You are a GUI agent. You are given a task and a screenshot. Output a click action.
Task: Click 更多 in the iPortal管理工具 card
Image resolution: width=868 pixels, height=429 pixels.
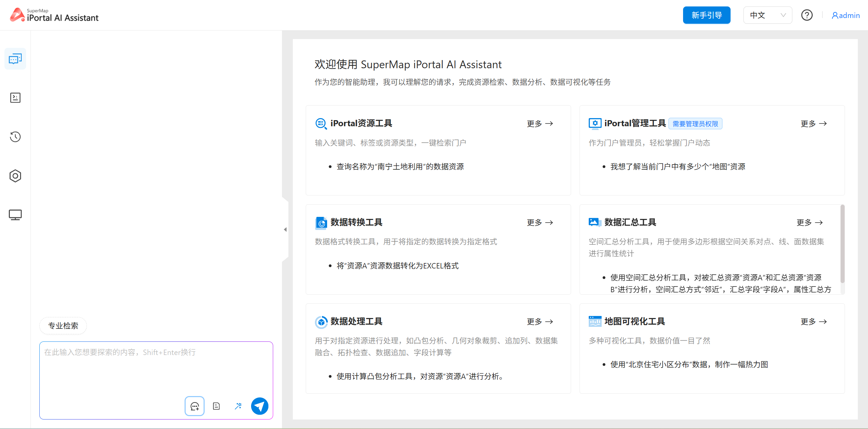click(x=814, y=124)
